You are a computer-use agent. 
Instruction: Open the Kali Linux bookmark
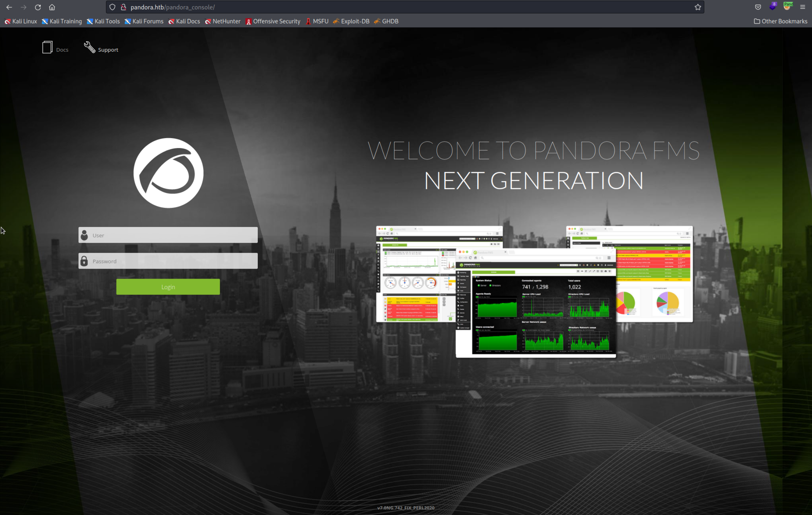[21, 21]
